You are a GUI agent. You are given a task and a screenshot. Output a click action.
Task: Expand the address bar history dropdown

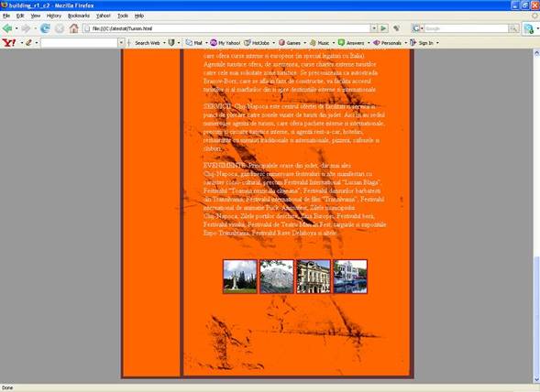coord(374,28)
